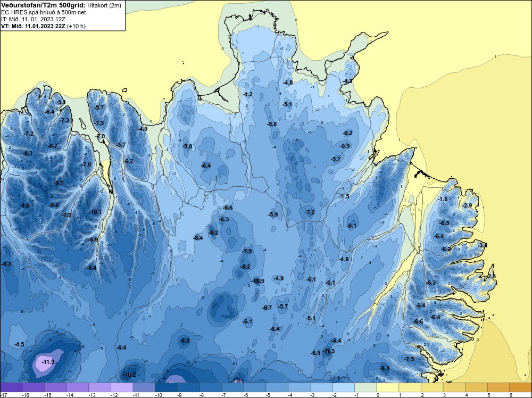Click the -10.2 temperature value on the map

(129, 375)
